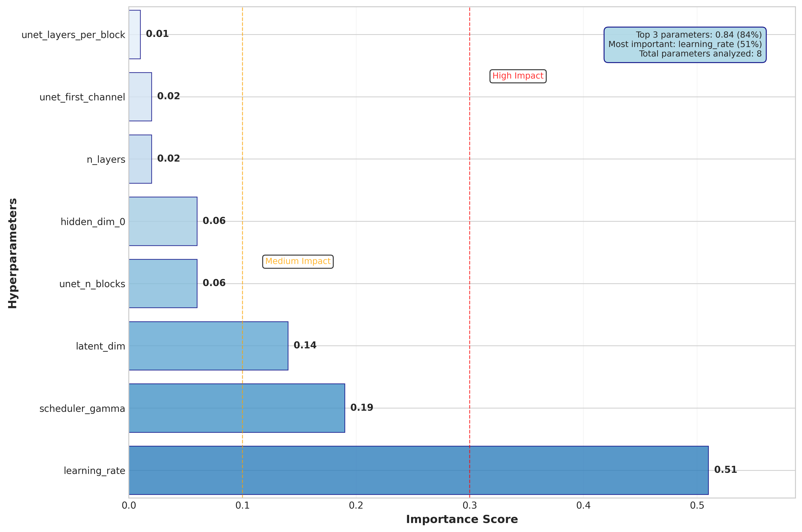Click the Importance Score axis title
The width and height of the screenshot is (802, 532).
point(462,519)
